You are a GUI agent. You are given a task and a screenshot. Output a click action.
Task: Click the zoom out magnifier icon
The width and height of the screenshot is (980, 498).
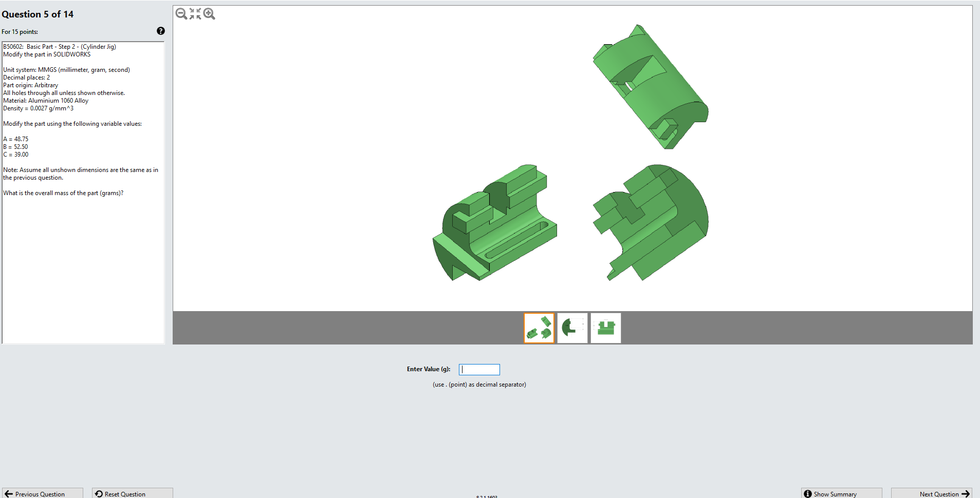click(x=180, y=14)
